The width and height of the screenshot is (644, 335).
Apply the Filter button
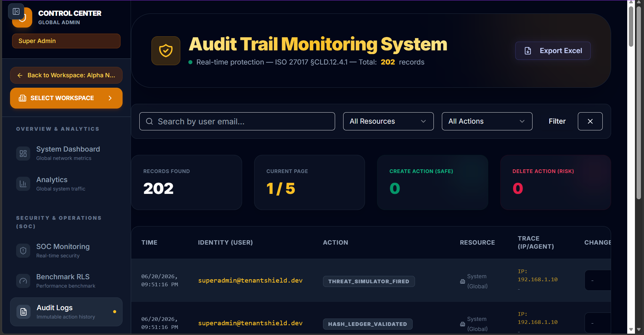pos(557,121)
